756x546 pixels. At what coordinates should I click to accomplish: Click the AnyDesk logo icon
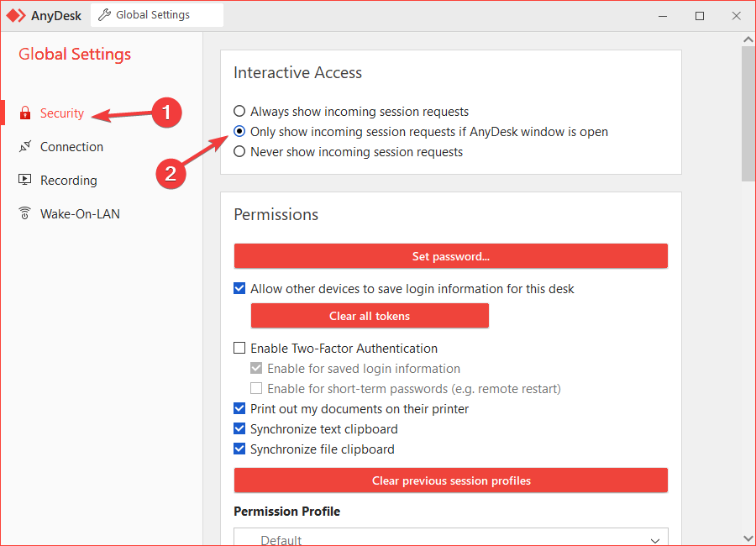click(x=16, y=15)
